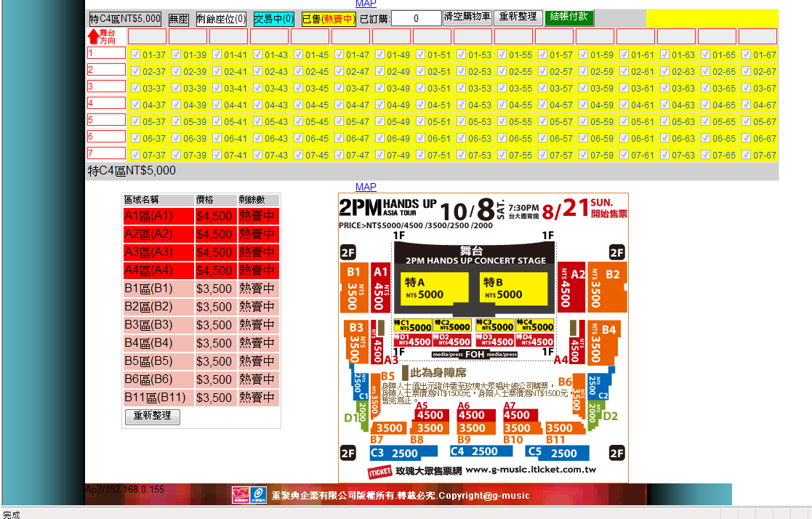Click the top 重新整理 button

518,17
